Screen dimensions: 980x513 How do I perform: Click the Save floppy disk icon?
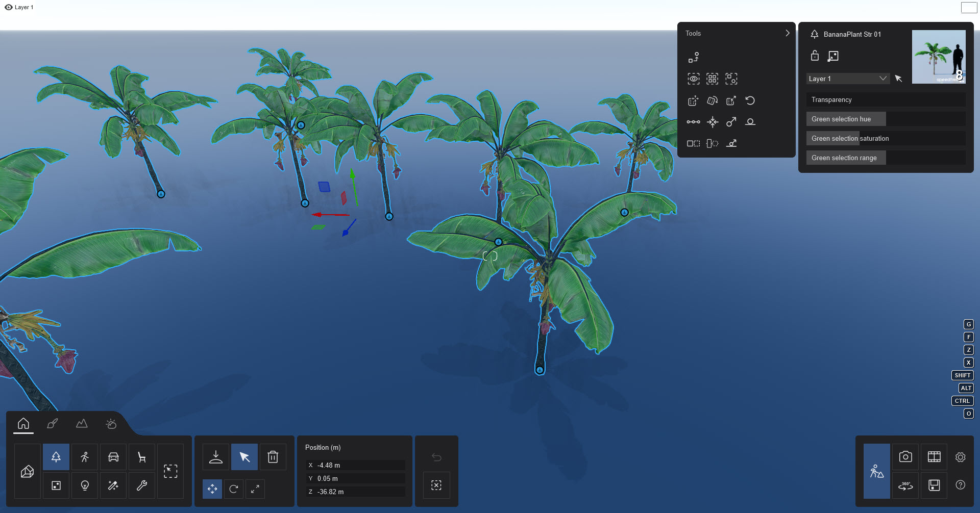pos(934,485)
